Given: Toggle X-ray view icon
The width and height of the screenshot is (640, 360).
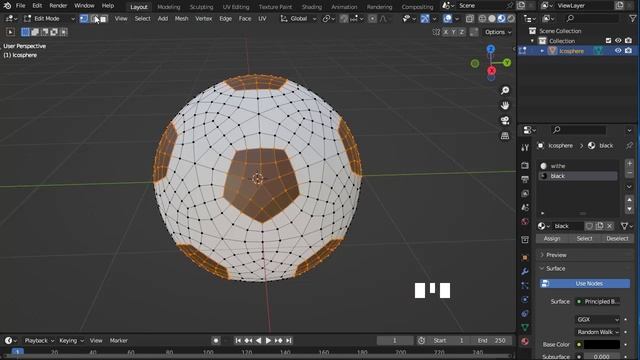Looking at the screenshot, I should click(x=470, y=19).
